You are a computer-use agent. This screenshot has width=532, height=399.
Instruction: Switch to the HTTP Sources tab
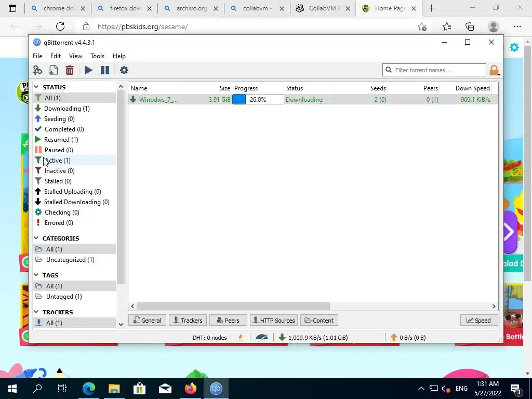point(274,320)
